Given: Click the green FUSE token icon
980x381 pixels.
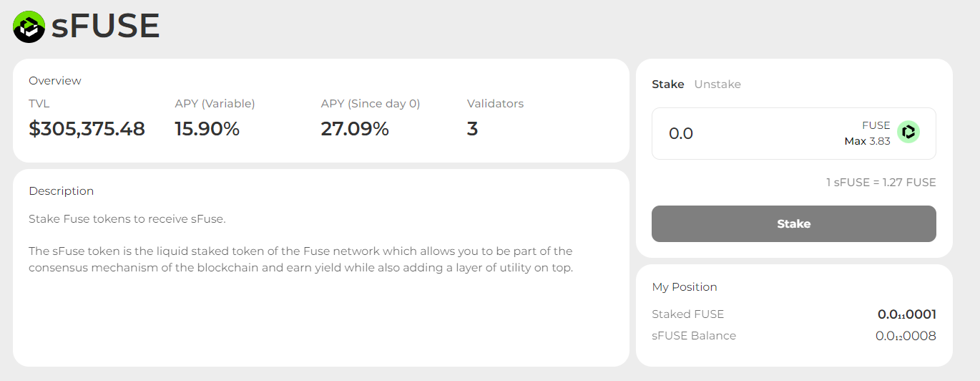Looking at the screenshot, I should (908, 132).
